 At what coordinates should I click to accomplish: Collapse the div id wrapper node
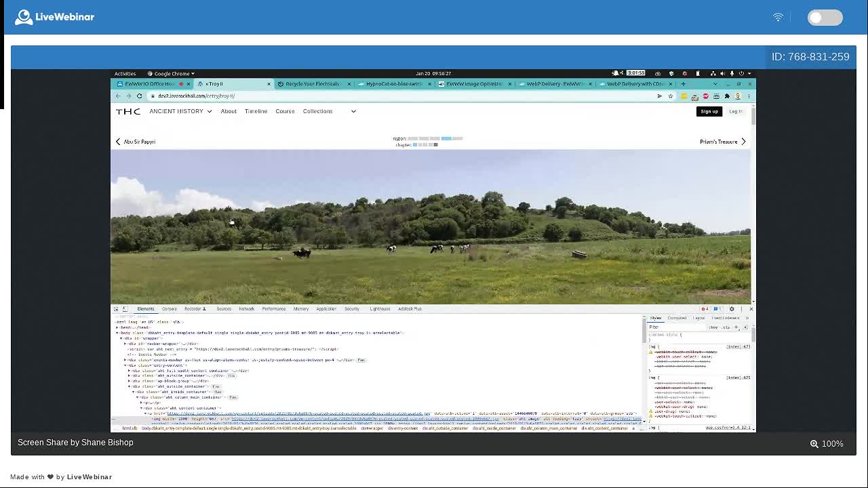[x=121, y=338]
